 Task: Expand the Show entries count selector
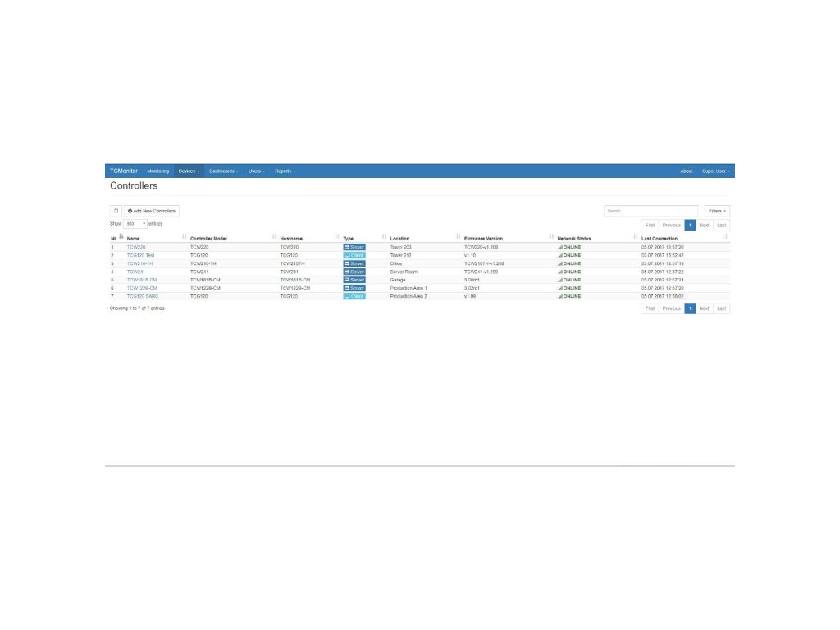(x=135, y=224)
